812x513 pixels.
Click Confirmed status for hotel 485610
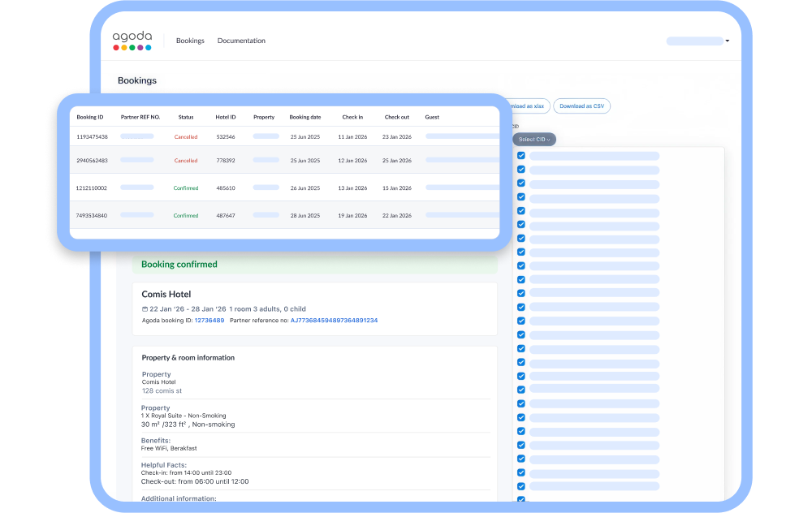(x=186, y=188)
